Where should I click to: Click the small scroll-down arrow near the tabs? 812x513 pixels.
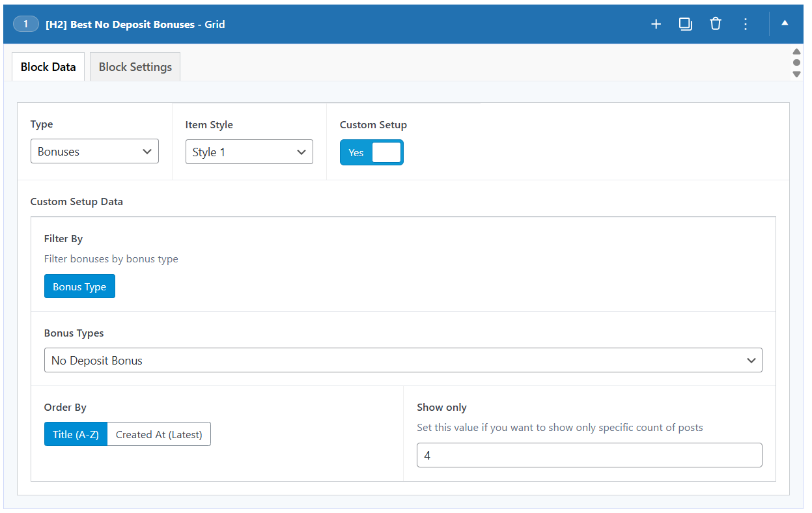click(x=797, y=74)
